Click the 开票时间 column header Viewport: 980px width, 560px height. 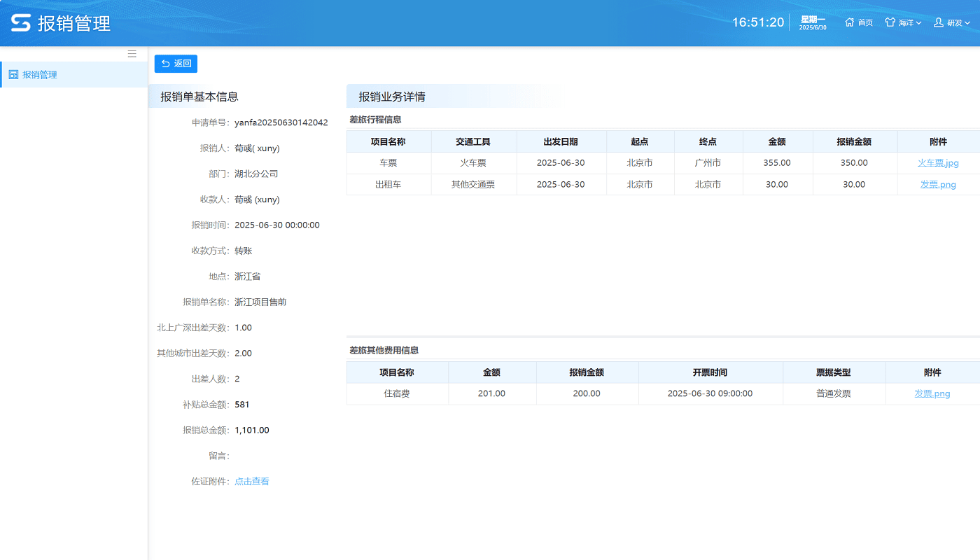(x=710, y=372)
